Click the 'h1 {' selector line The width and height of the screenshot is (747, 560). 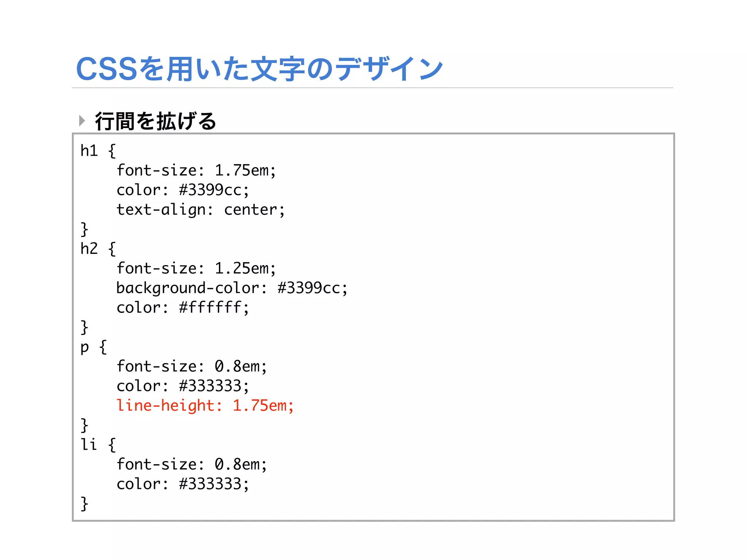[x=98, y=151]
